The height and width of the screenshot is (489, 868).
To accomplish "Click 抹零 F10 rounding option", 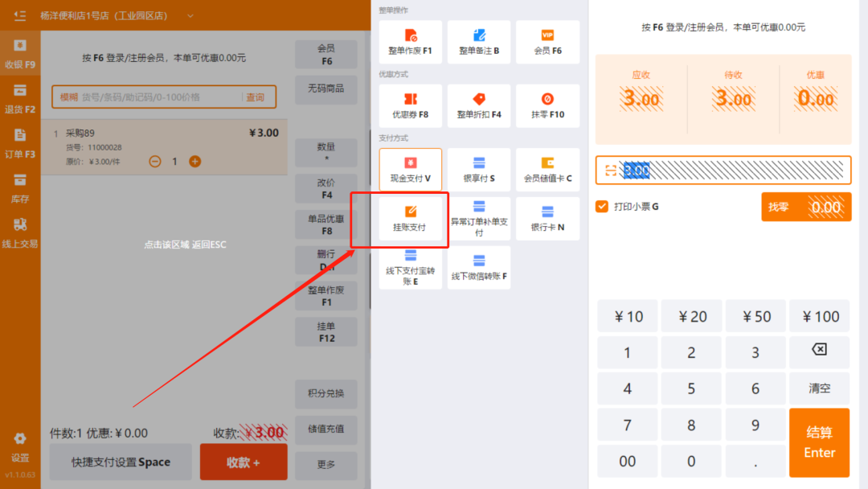I will pyautogui.click(x=547, y=105).
